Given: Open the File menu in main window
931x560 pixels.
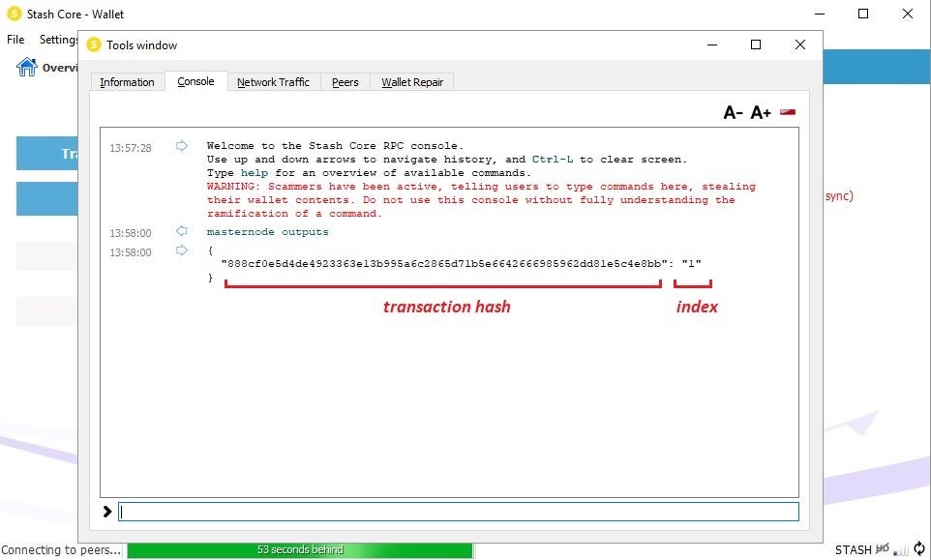Looking at the screenshot, I should tap(15, 39).
